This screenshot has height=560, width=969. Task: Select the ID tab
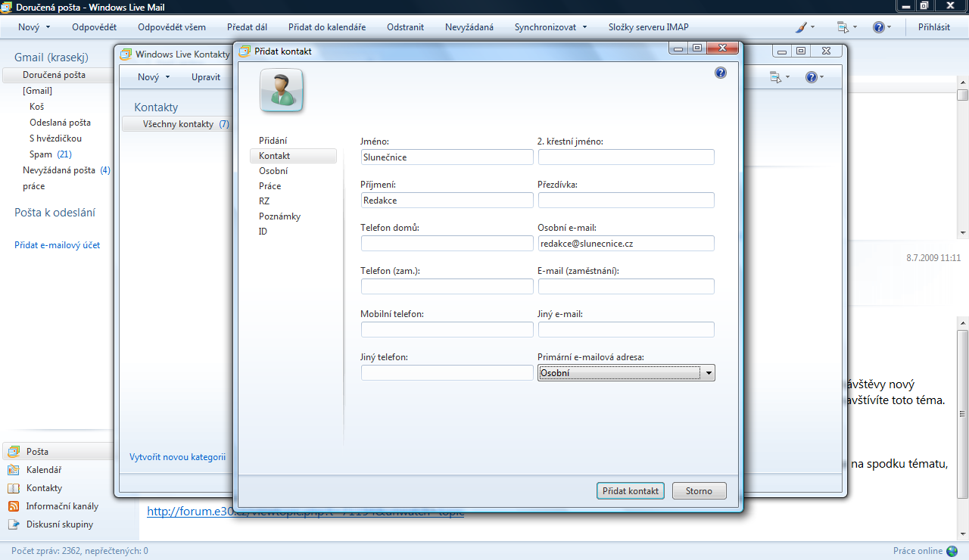coord(263,232)
